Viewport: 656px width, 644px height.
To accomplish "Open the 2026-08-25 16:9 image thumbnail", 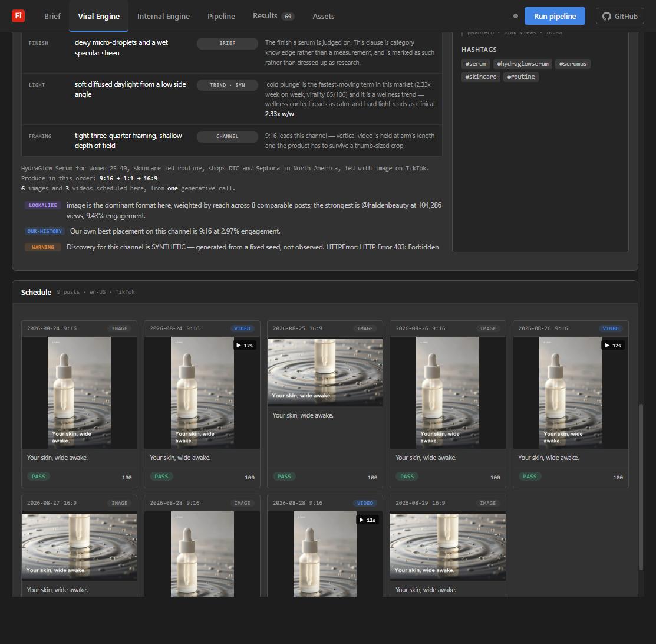I will click(x=325, y=372).
